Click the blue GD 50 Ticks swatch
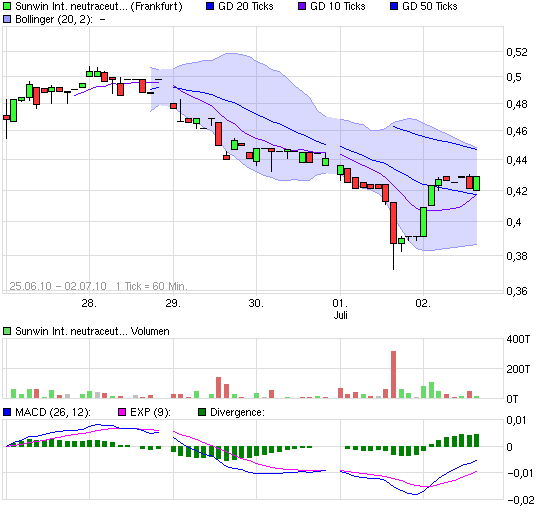Image resolution: width=545 pixels, height=521 pixels. (394, 6)
